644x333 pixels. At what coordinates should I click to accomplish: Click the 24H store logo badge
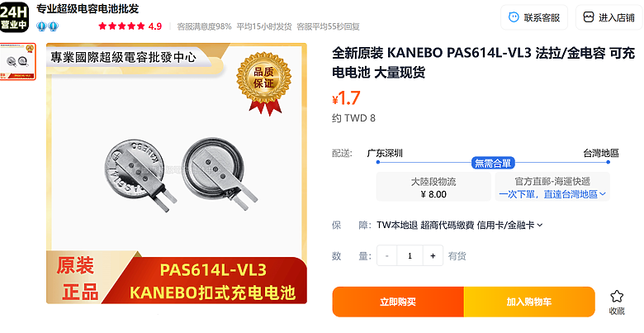(x=14, y=17)
